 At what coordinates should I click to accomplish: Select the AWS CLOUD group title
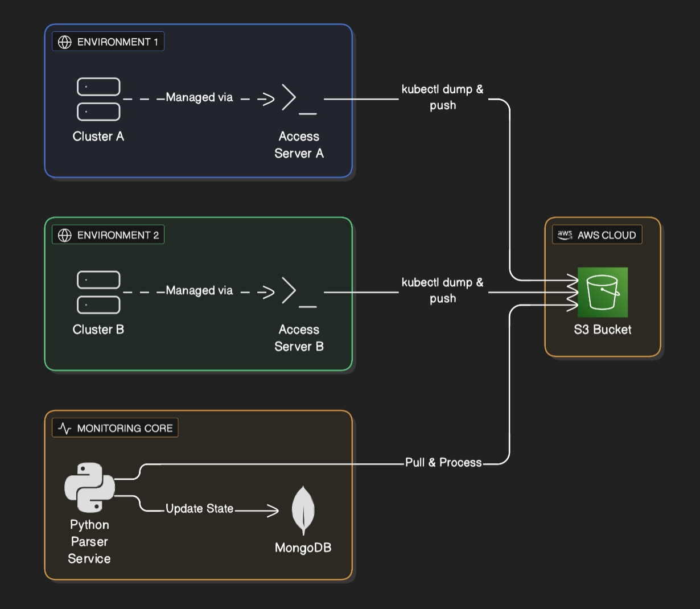pos(606,235)
